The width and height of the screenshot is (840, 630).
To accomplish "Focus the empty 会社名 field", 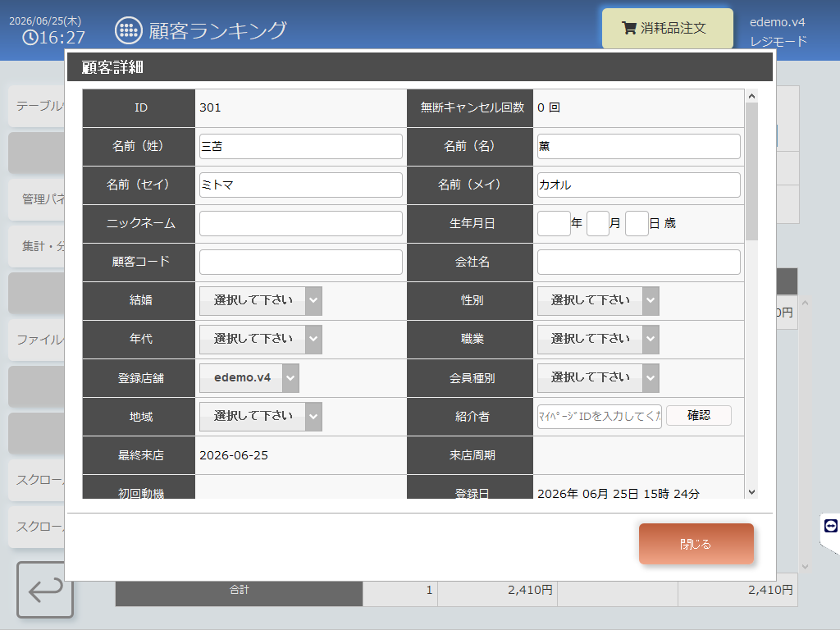I will point(638,262).
